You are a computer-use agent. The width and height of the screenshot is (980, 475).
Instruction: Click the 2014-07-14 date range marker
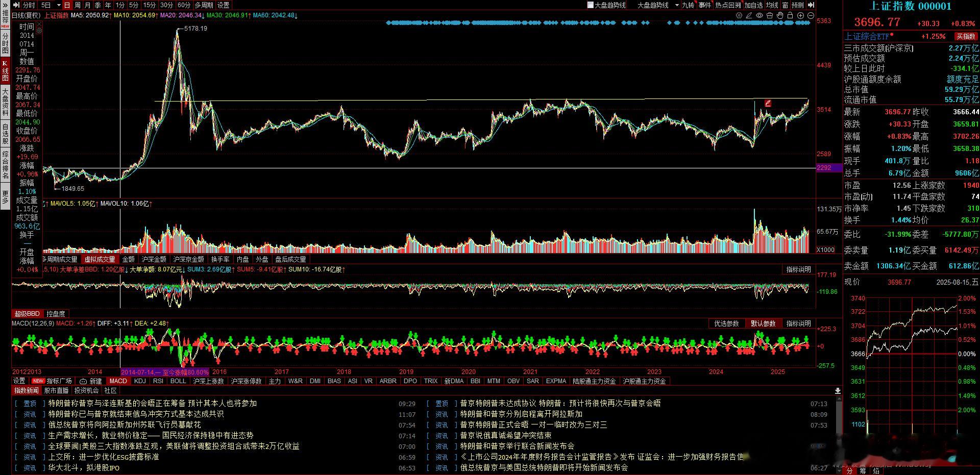165,372
